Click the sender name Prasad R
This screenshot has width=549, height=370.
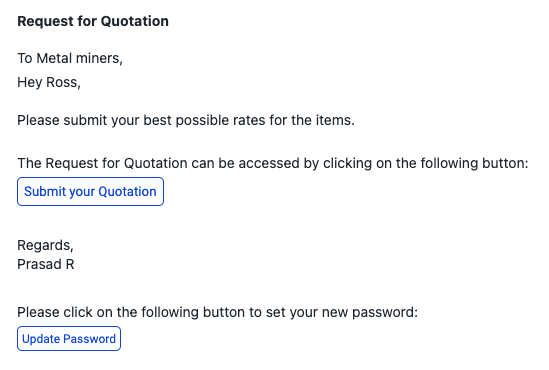pyautogui.click(x=46, y=264)
